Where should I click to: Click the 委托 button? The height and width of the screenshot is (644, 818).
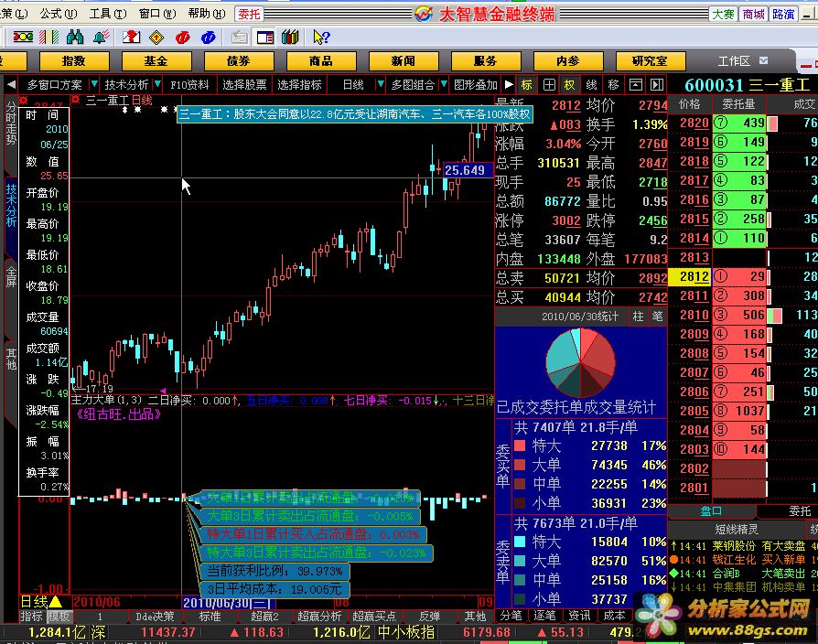pyautogui.click(x=250, y=14)
